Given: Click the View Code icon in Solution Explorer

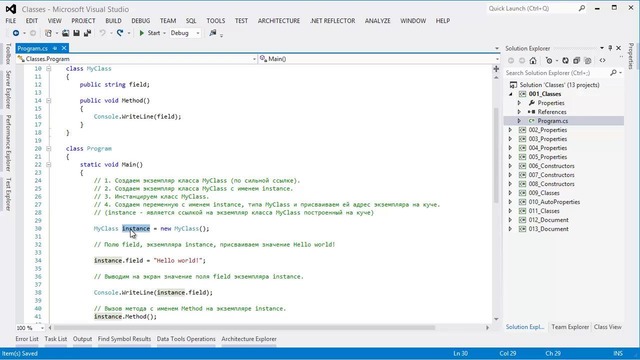Looking at the screenshot, I should 602,61.
